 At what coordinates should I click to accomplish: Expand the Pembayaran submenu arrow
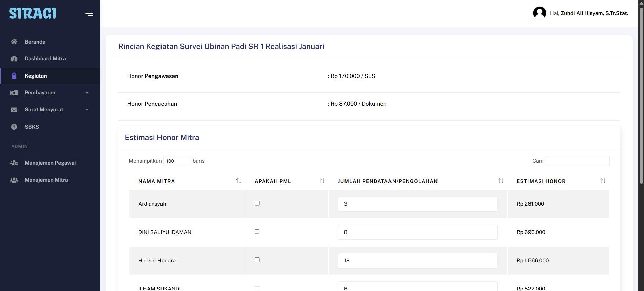tap(87, 93)
